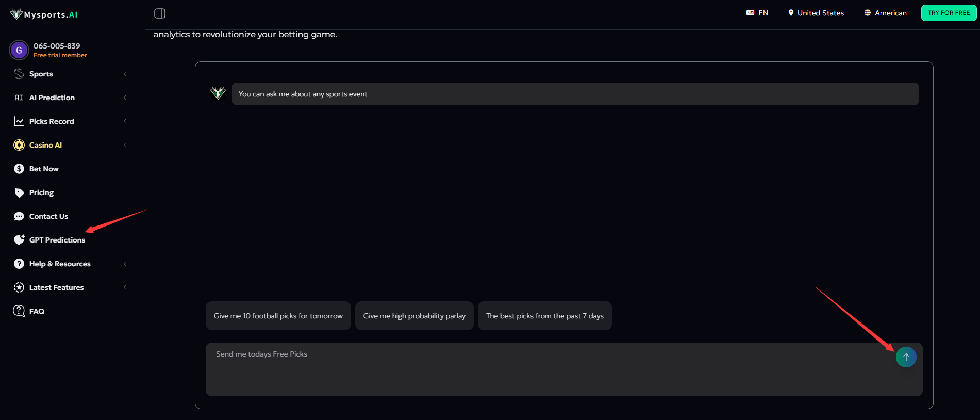Open the United States region selector
Image resolution: width=980 pixels, height=420 pixels.
click(816, 13)
